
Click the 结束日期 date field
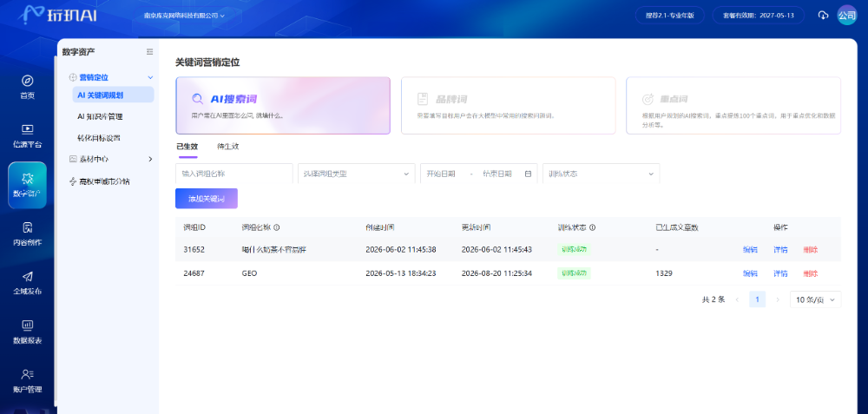(x=497, y=174)
